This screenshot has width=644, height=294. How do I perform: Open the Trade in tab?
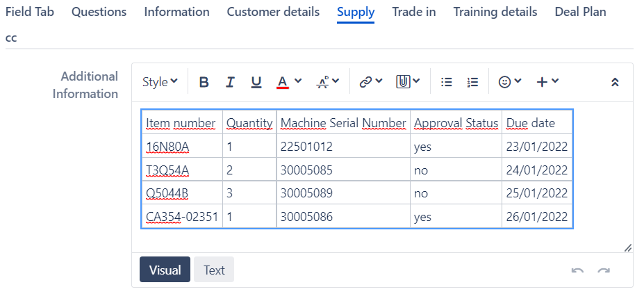[x=414, y=12]
